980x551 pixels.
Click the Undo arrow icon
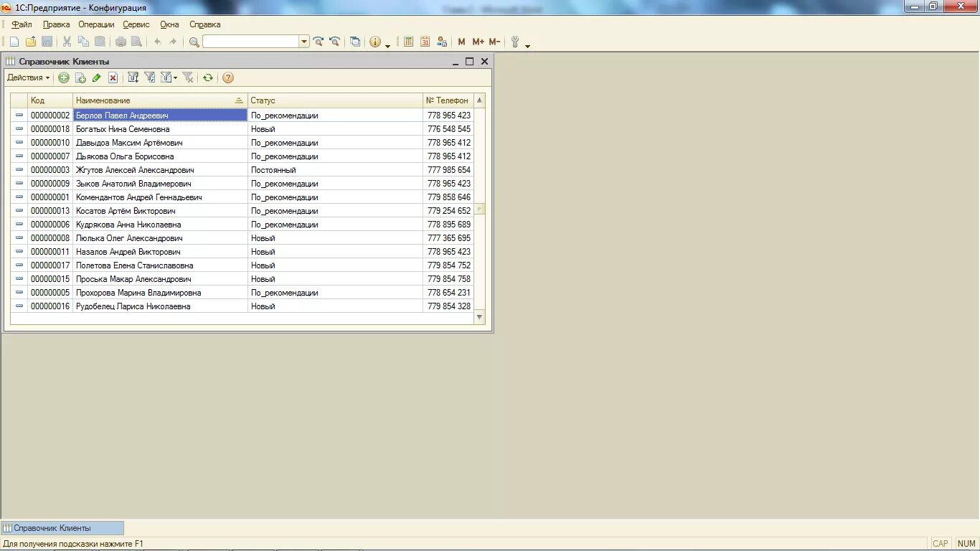(158, 42)
